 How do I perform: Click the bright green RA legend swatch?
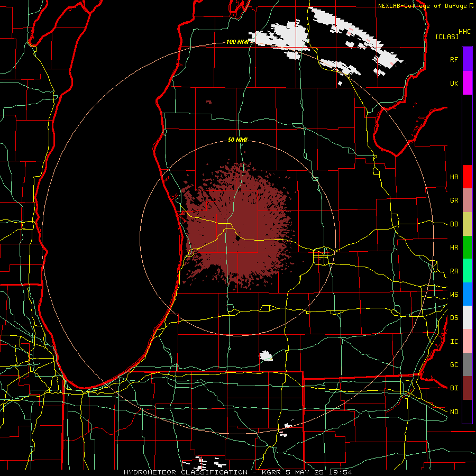click(x=467, y=271)
